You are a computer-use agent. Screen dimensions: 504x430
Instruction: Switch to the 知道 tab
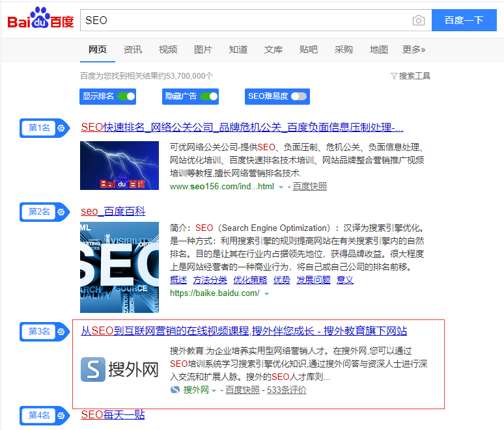click(238, 49)
